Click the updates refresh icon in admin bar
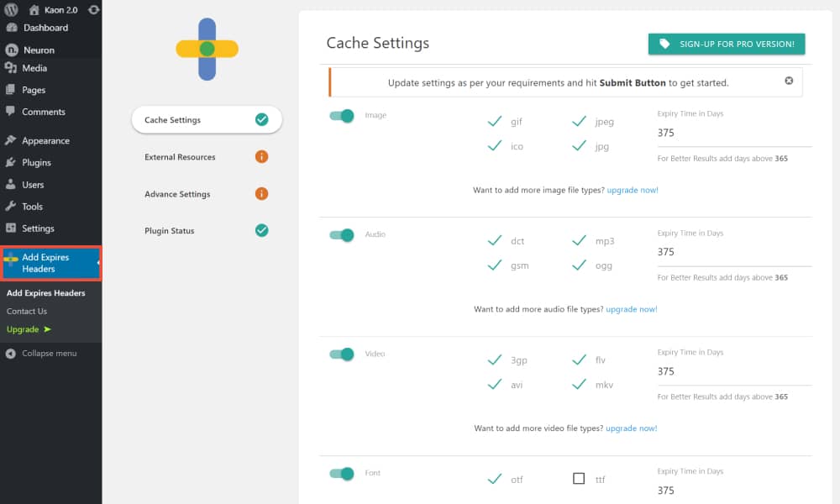 pyautogui.click(x=93, y=9)
